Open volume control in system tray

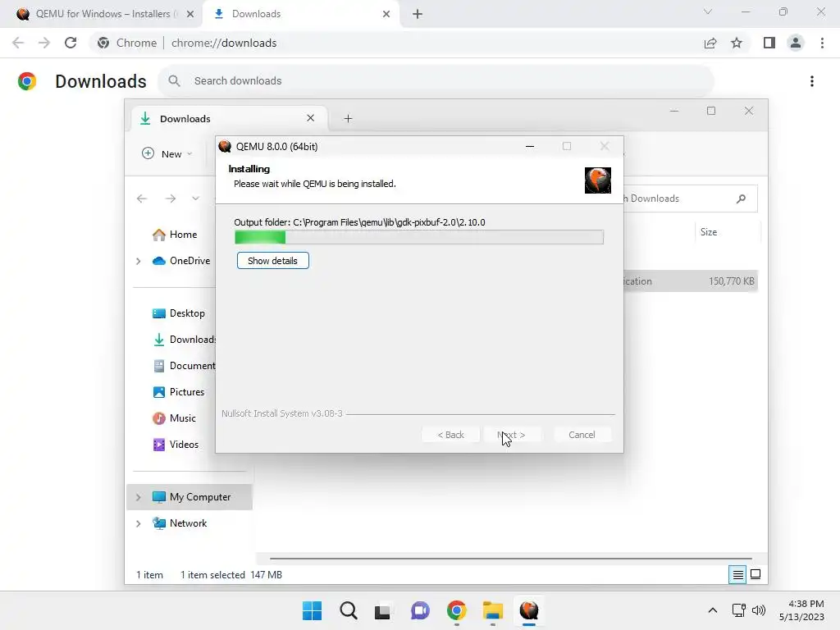click(759, 610)
